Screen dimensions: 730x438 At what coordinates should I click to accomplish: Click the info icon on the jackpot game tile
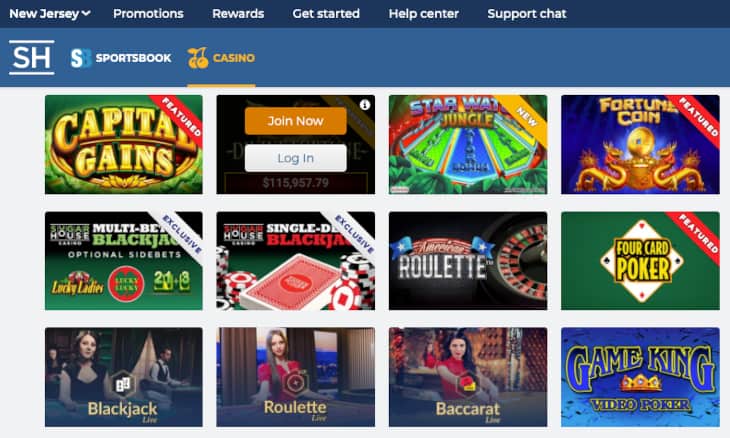[x=365, y=105]
